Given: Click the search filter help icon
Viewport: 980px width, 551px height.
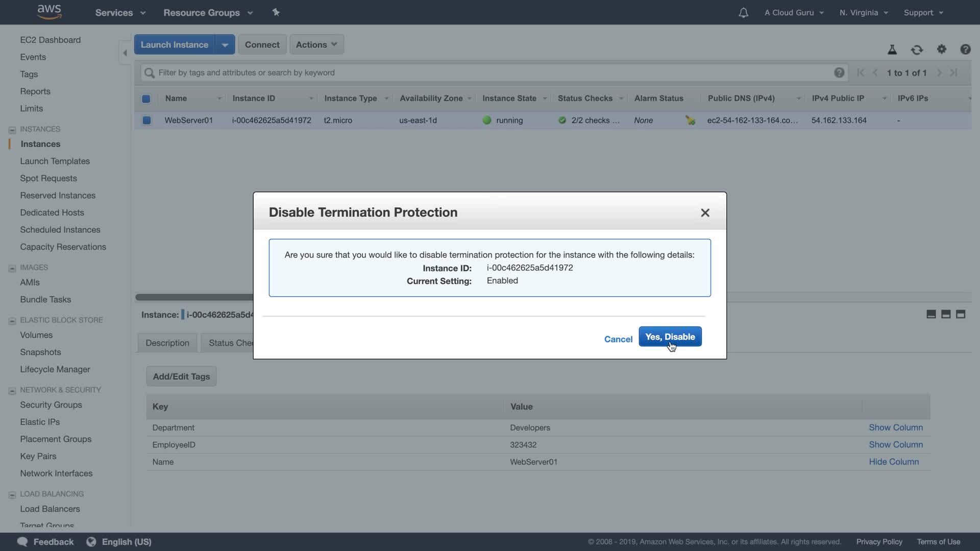Looking at the screenshot, I should coord(839,72).
